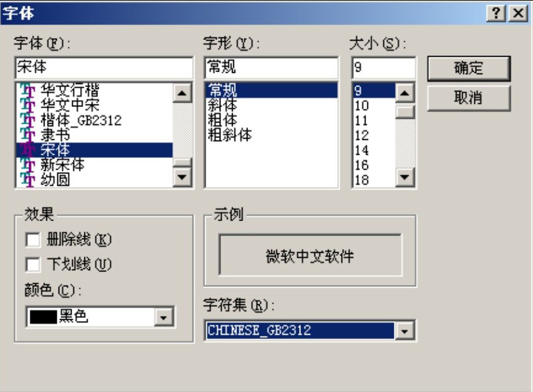Close the 字体 dialog with the X button
Image resolution: width=533 pixels, height=392 pixels.
pyautogui.click(x=518, y=14)
